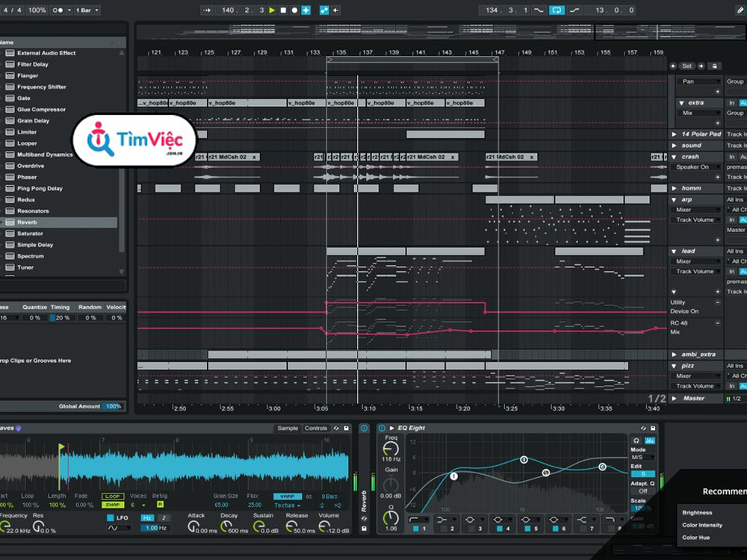Toggle the metronome button
747x560 pixels.
(x=58, y=10)
